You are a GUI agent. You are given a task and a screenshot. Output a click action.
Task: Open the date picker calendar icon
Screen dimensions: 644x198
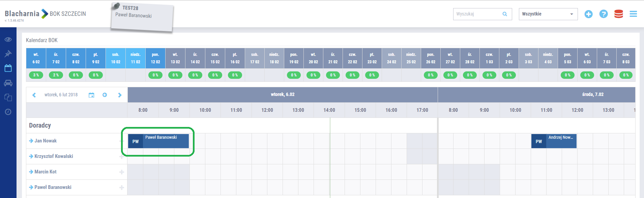[x=91, y=95]
